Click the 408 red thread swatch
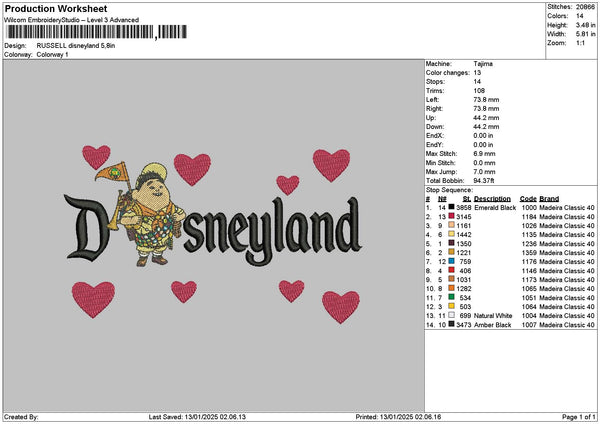The height and width of the screenshot is (424, 600). coord(452,270)
